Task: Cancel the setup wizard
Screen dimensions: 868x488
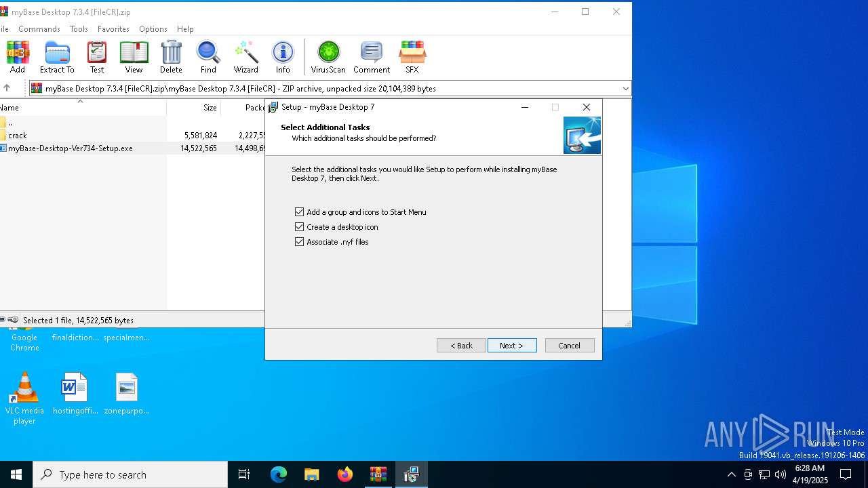Action: pyautogui.click(x=570, y=346)
